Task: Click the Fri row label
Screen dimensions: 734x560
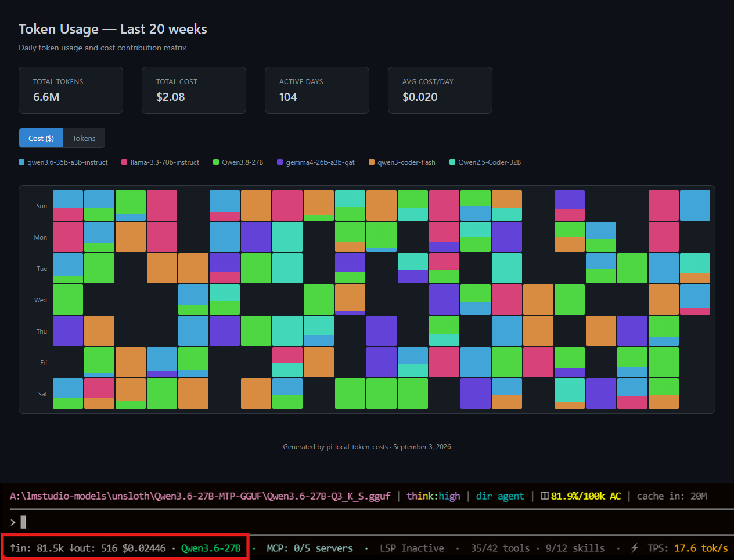Action: (x=44, y=363)
